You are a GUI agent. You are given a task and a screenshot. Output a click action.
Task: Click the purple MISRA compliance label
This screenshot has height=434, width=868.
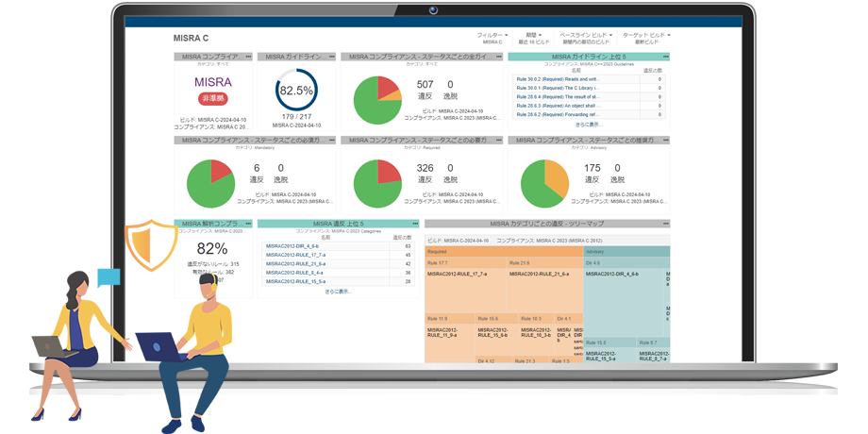tap(213, 82)
